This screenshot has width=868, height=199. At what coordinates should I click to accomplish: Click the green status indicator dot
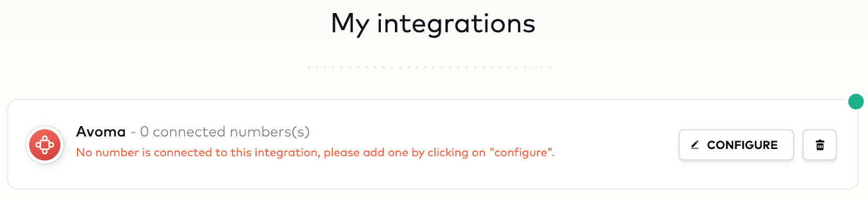856,102
